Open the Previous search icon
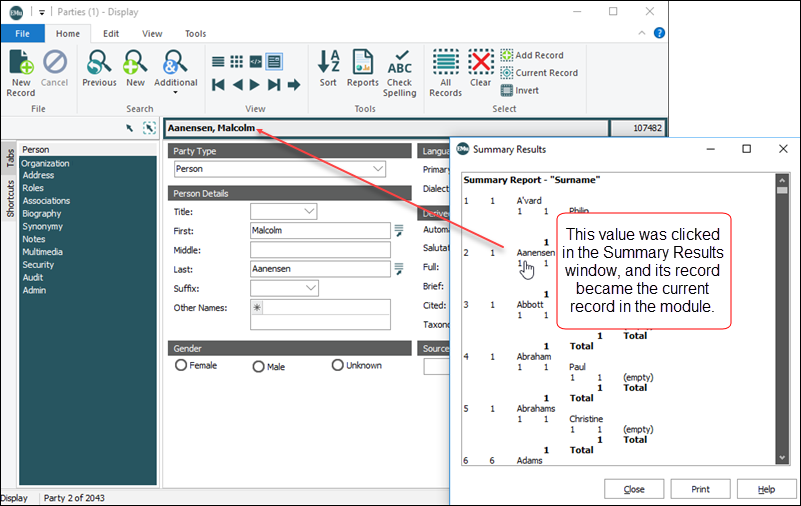801x506 pixels. click(99, 66)
